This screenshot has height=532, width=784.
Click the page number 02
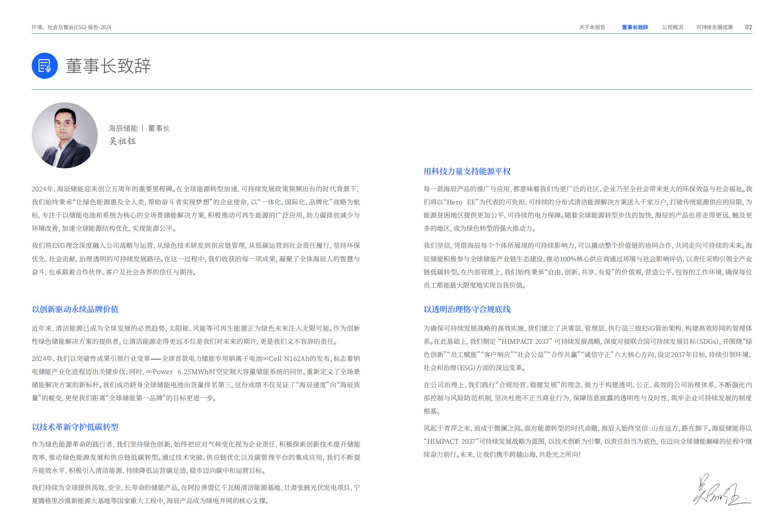click(x=748, y=27)
